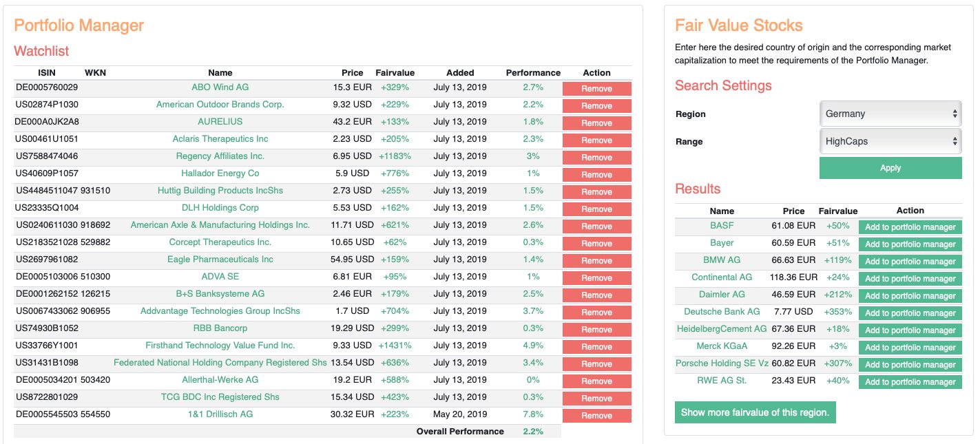Viewport: 980px width, 444px height.
Task: Open Firsthand Technology Value Fund Inc. link
Action: [220, 346]
